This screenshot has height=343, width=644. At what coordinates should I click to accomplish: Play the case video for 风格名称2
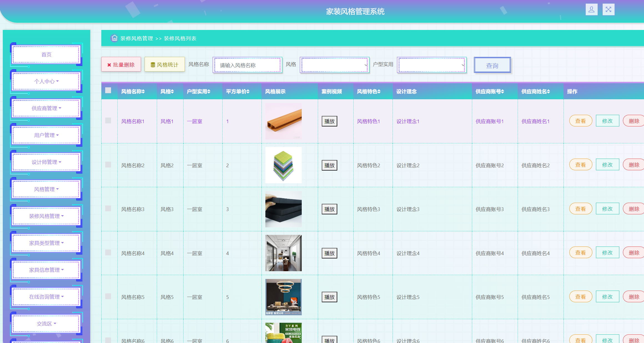pyautogui.click(x=329, y=165)
